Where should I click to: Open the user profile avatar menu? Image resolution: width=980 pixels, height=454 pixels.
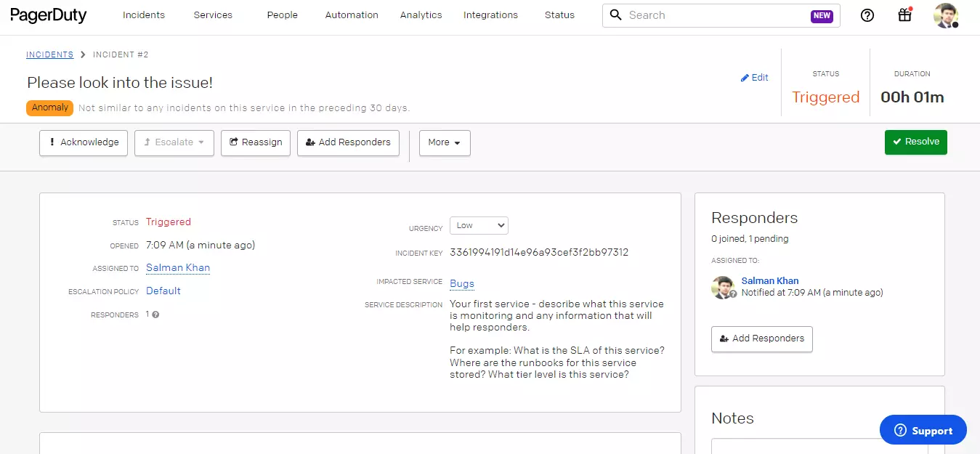click(945, 15)
